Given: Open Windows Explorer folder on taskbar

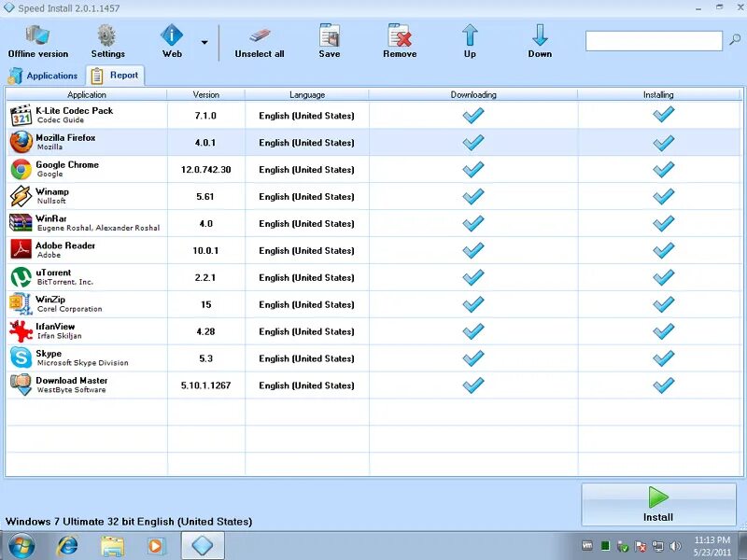Looking at the screenshot, I should (112, 546).
